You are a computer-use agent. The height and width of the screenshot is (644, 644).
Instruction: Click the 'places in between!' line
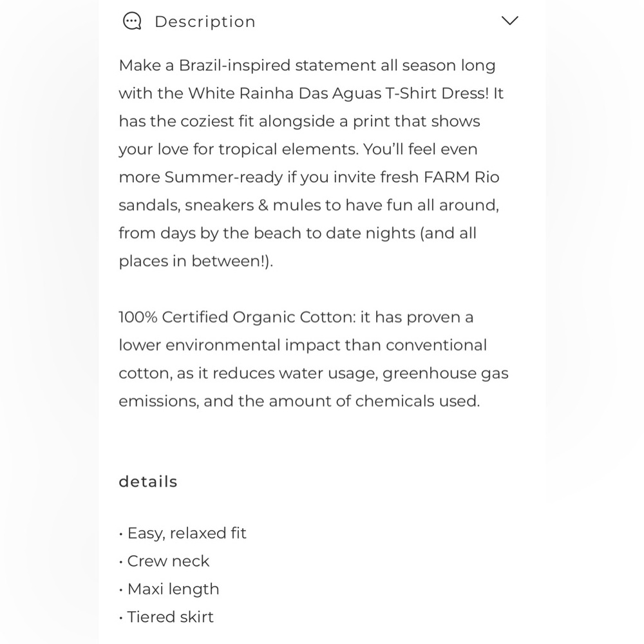(196, 261)
